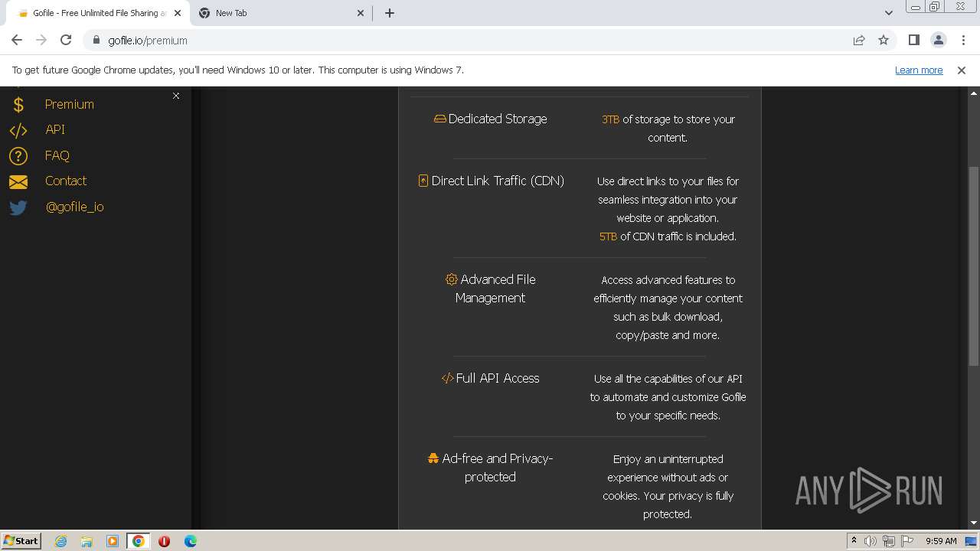Open Opera browser from taskbar
The width and height of the screenshot is (980, 551).
pos(164,541)
